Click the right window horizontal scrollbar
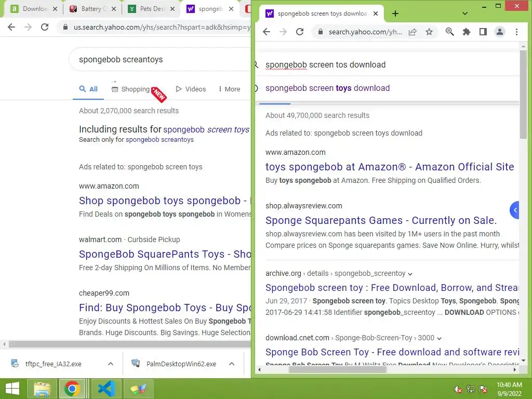The width and height of the screenshot is (532, 399). (x=338, y=370)
